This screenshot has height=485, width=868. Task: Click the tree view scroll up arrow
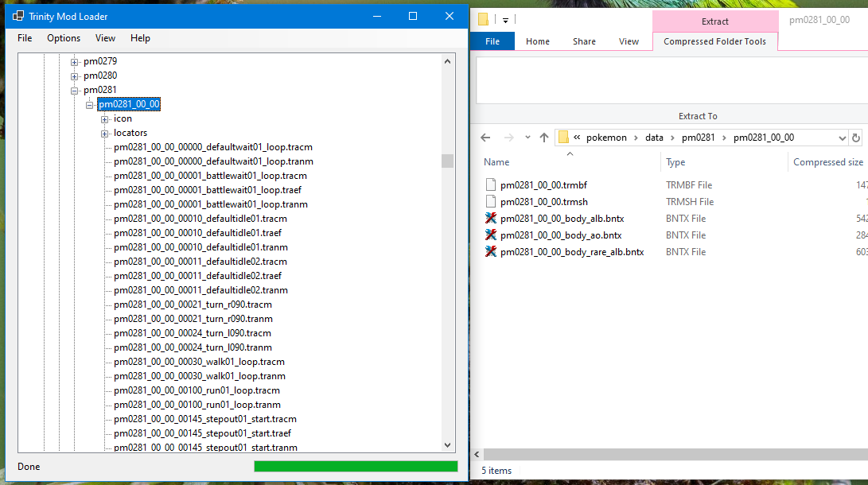(447, 61)
